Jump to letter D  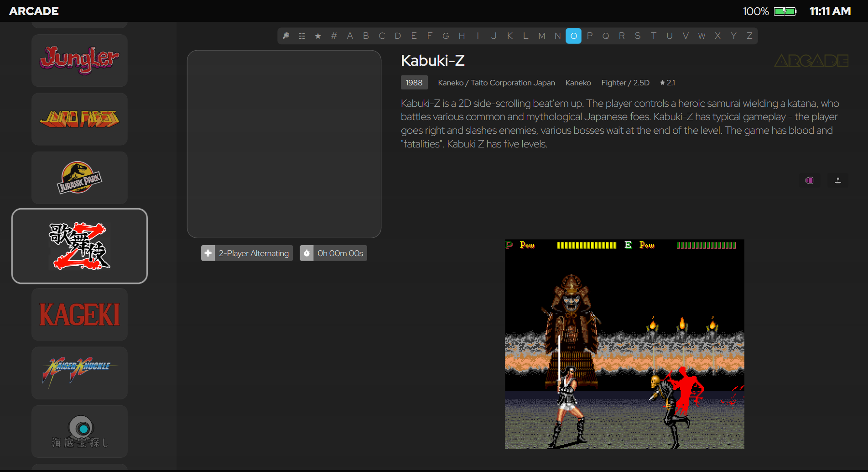(x=398, y=36)
